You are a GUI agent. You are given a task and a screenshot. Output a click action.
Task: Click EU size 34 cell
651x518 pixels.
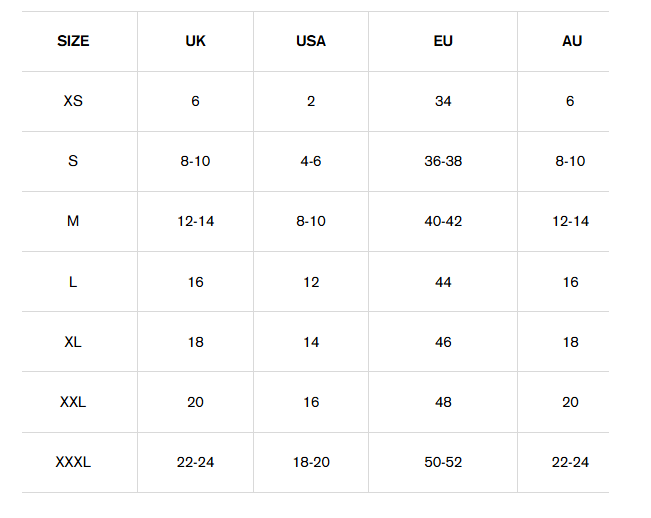tap(443, 101)
